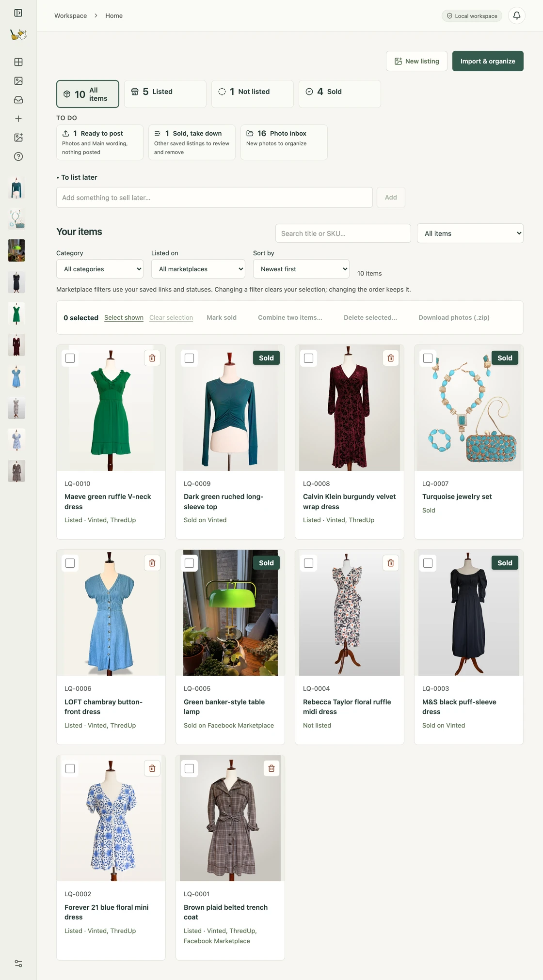
Task: Select checkbox for Green banker-style table lamp
Action: (190, 563)
